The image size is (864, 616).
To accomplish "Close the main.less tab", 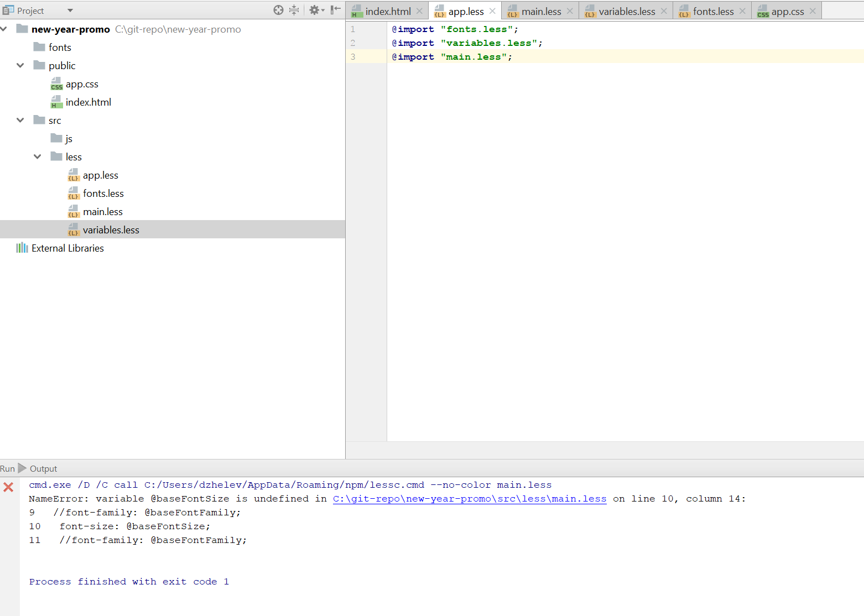I will [x=570, y=11].
